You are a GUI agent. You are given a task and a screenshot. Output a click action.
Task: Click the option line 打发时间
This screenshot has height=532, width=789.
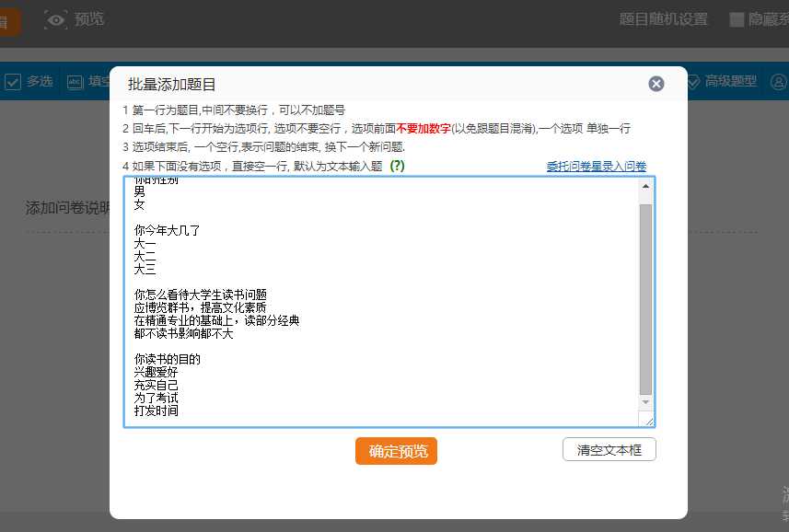[x=156, y=411]
